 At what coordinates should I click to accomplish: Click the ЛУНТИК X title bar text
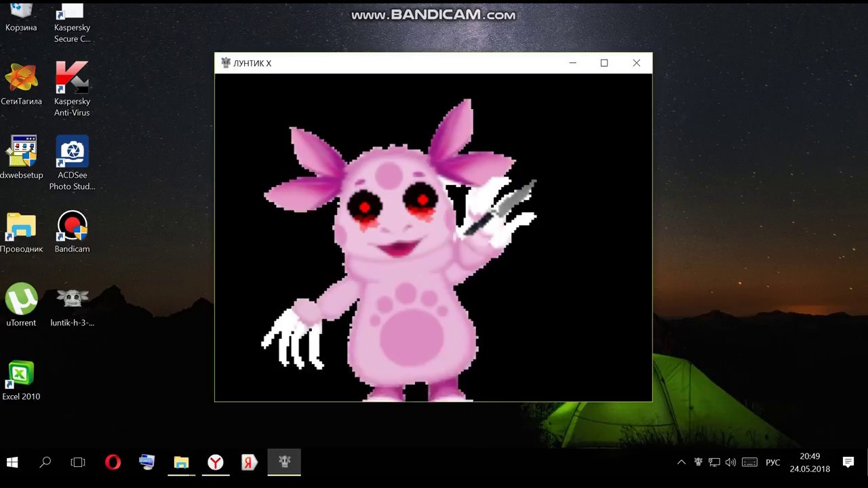pos(252,64)
